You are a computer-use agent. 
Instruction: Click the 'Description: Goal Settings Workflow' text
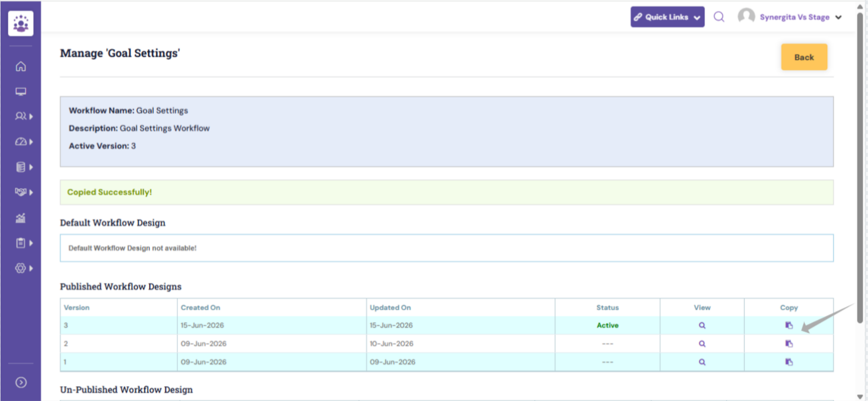(x=139, y=128)
